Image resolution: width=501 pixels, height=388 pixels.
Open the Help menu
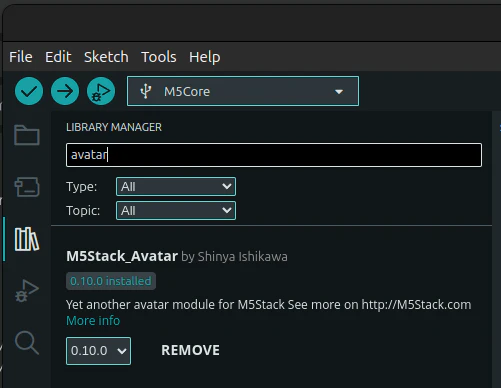(205, 57)
